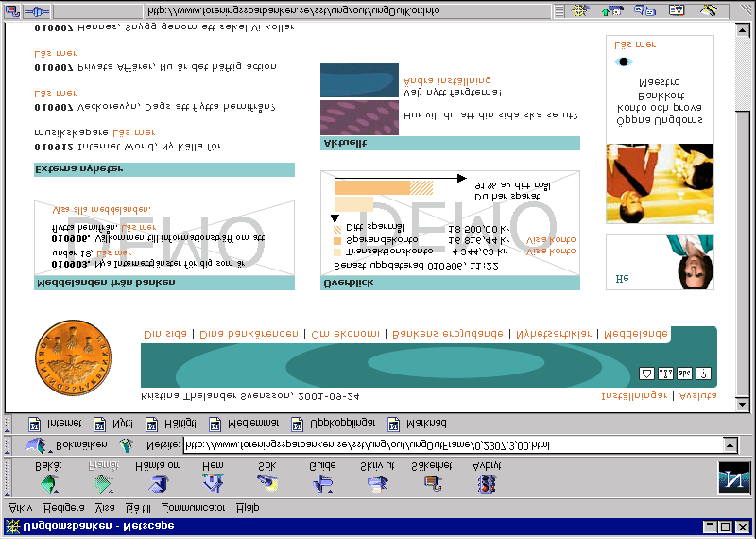Click into the Netsite URL field
This screenshot has width=756, height=539.
click(454, 444)
